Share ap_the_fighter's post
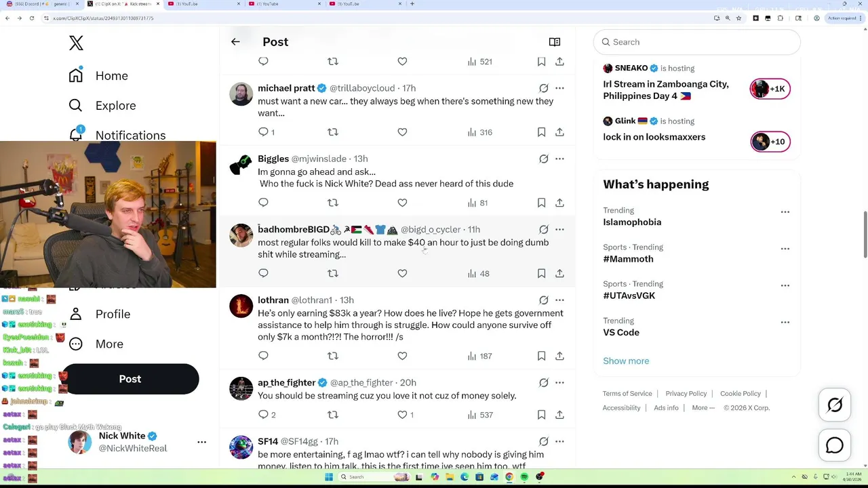Viewport: 868px width, 488px height. pyautogui.click(x=559, y=415)
